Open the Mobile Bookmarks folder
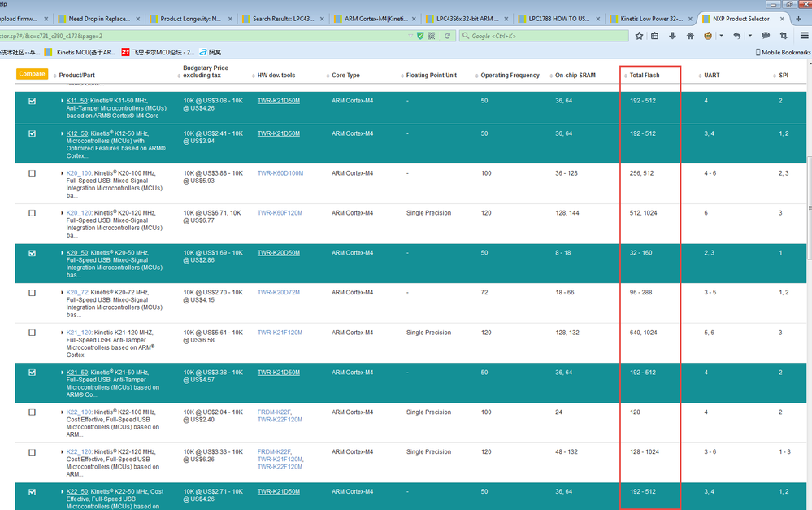This screenshot has width=812, height=510. click(783, 52)
